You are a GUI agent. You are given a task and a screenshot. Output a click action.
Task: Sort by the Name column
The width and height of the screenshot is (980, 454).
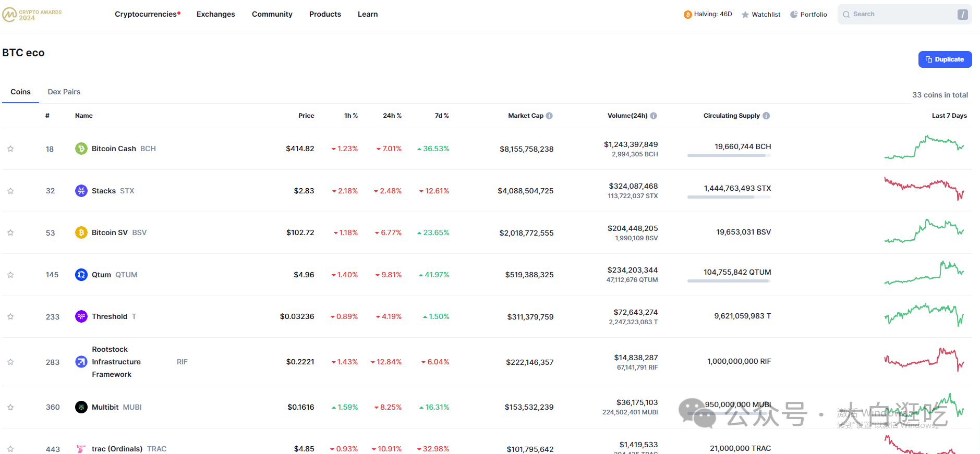tap(84, 116)
